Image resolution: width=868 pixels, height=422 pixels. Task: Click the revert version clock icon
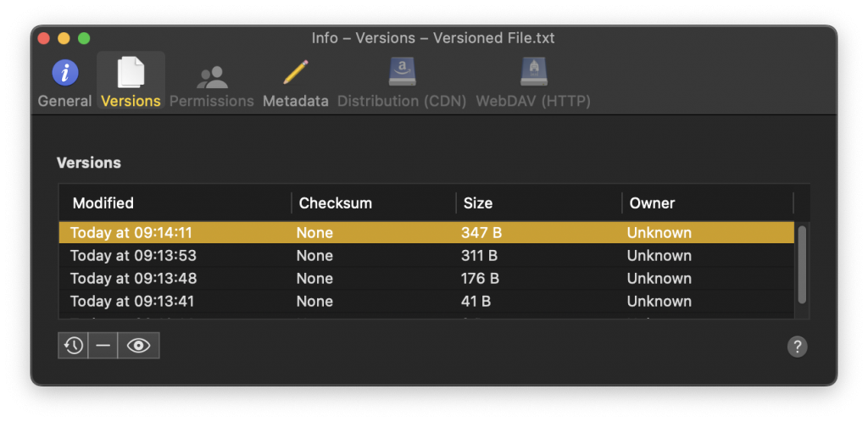click(74, 346)
